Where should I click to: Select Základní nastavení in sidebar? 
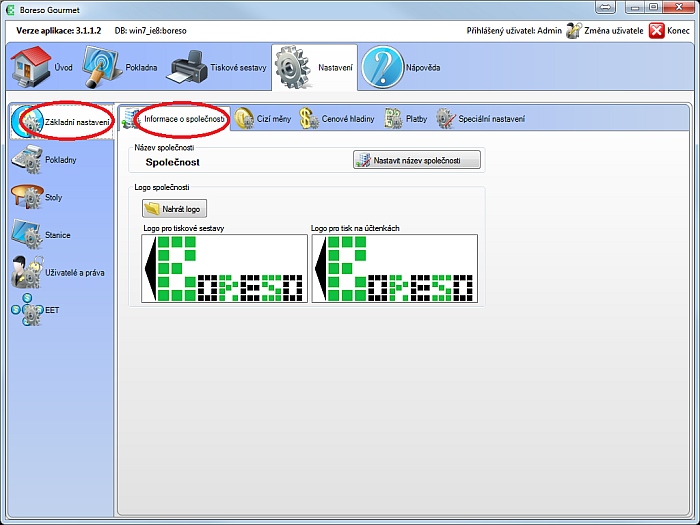[62, 121]
